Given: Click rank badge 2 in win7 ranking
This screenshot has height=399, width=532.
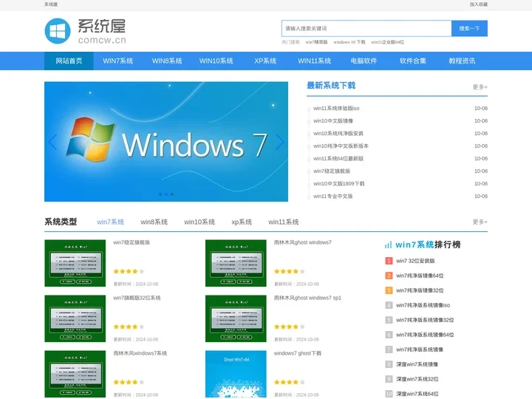Looking at the screenshot, I should tap(389, 276).
